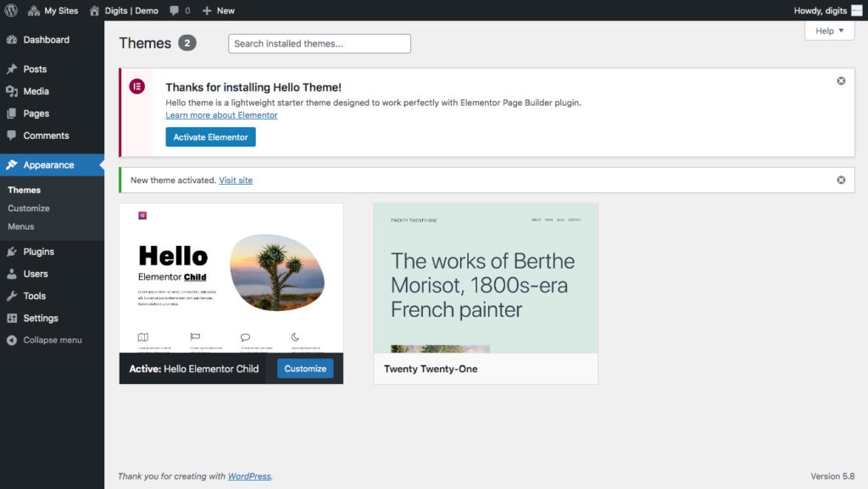The width and height of the screenshot is (868, 489).
Task: Open the Plugins menu item
Action: (52, 252)
